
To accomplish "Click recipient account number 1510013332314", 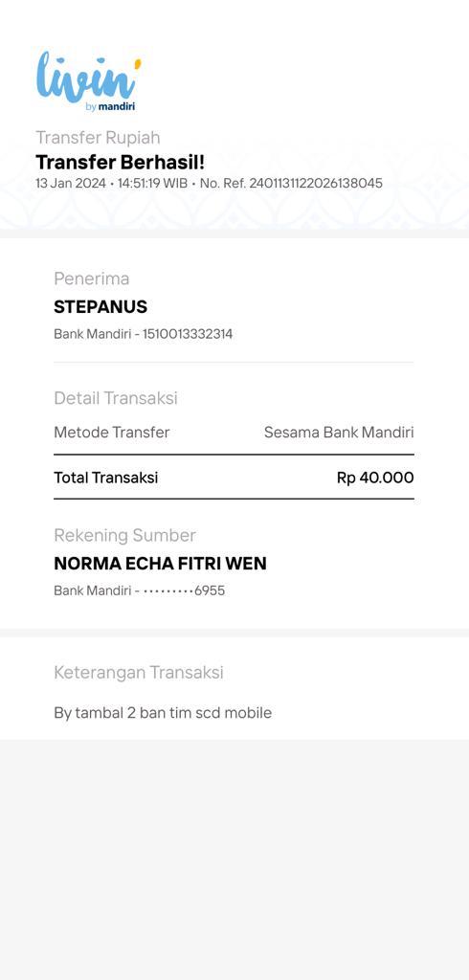I will click(188, 334).
